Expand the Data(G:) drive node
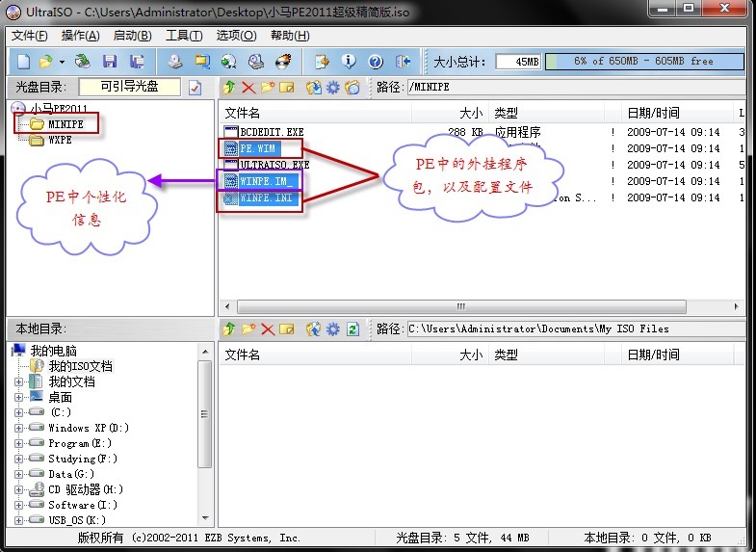The image size is (756, 552). (x=19, y=474)
